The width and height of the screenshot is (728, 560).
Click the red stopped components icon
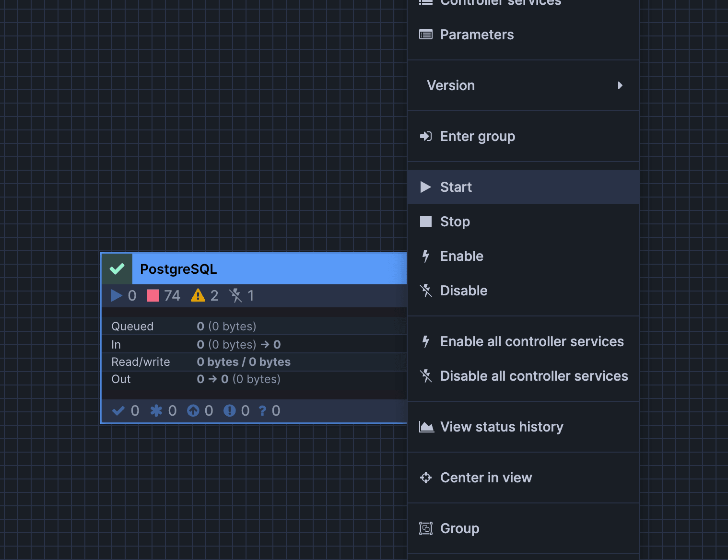click(153, 295)
